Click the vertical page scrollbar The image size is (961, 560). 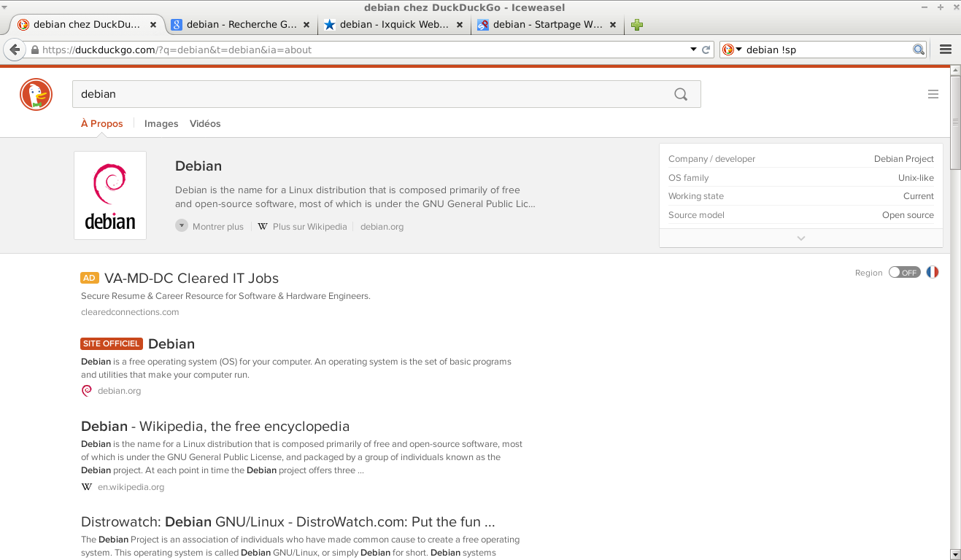[x=955, y=328]
